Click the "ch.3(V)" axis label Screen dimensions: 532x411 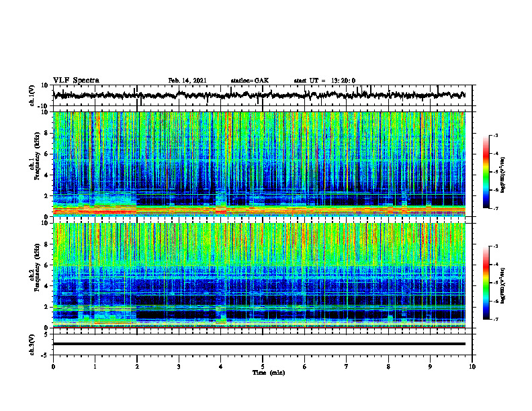point(32,345)
